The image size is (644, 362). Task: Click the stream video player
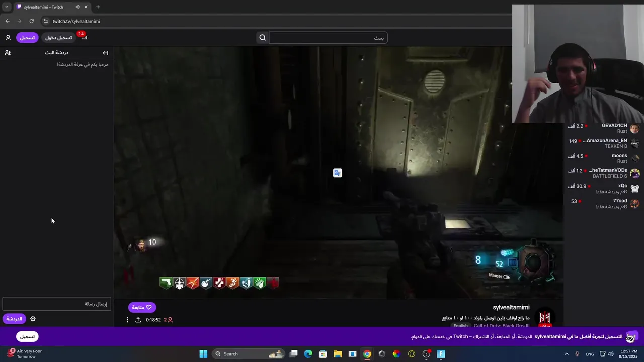tap(338, 172)
